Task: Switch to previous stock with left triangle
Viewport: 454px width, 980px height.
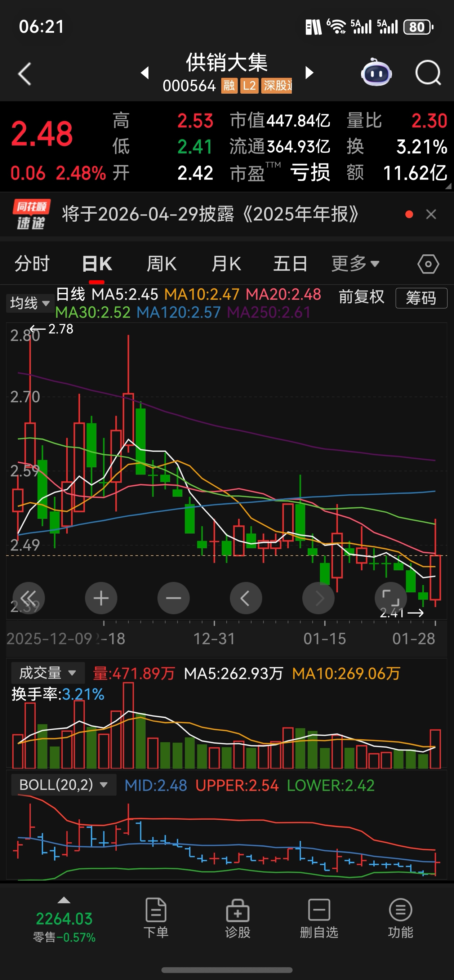Action: pyautogui.click(x=144, y=73)
